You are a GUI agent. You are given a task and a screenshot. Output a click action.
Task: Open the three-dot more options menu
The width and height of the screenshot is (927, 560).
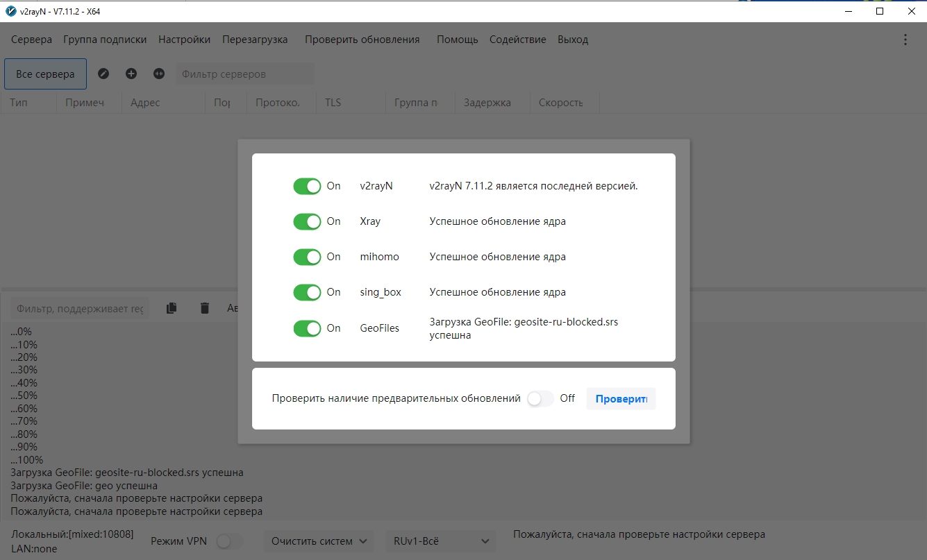point(905,40)
